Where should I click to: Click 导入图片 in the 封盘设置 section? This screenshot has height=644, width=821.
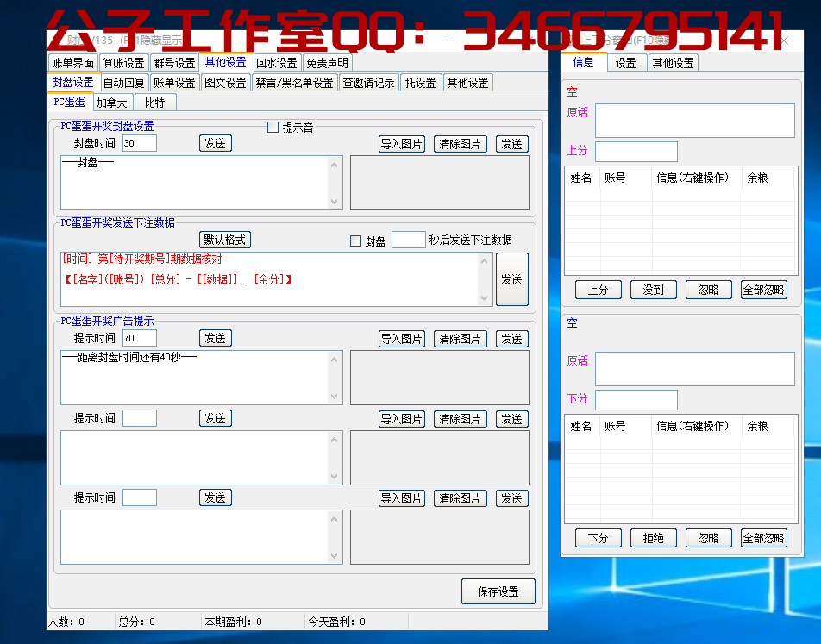402,144
